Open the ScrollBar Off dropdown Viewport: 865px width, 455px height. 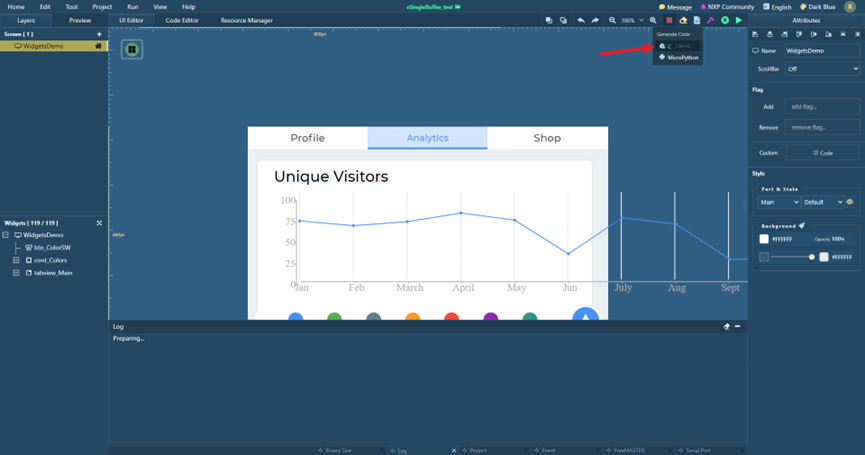click(822, 69)
